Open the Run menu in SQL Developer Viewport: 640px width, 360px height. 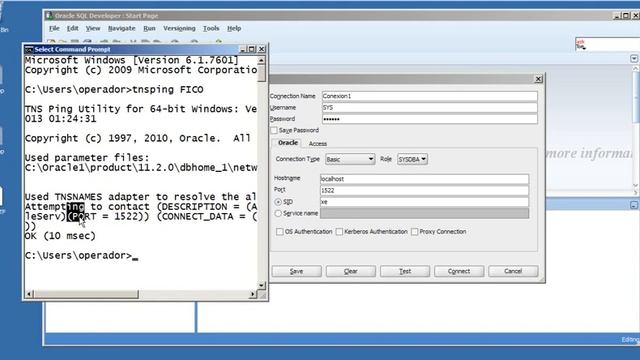click(149, 29)
